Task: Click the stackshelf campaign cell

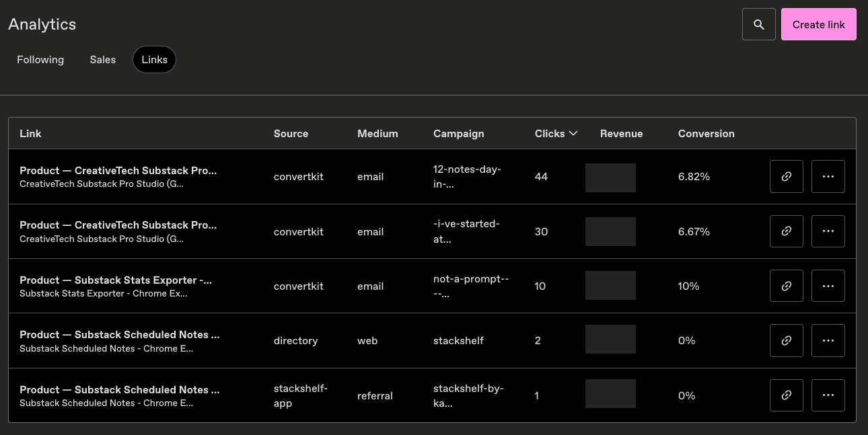Action: pyautogui.click(x=458, y=340)
